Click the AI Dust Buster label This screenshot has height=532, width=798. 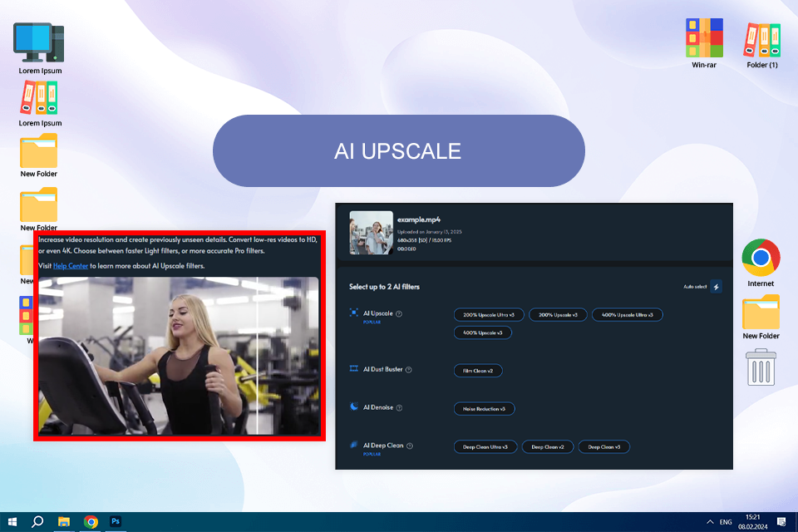382,369
